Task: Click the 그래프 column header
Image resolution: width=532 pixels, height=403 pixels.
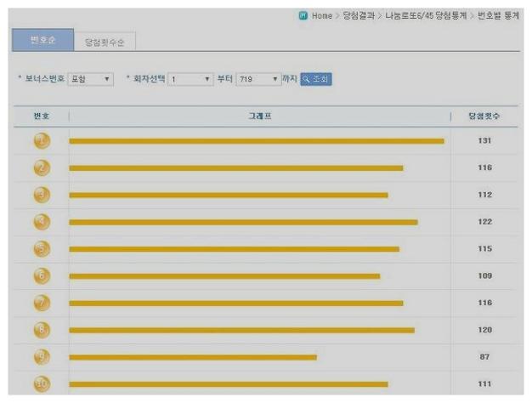Action: (260, 116)
